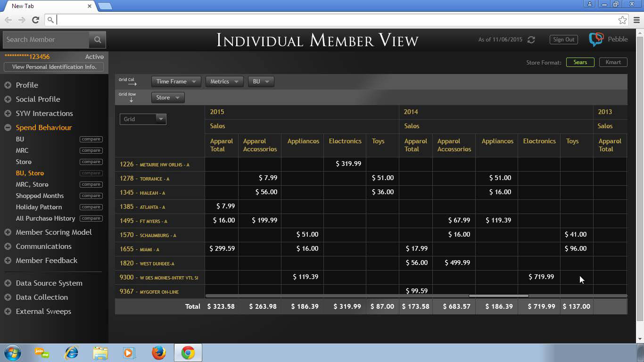Expand the Member Scoring Model section
644x362 pixels.
[8, 232]
